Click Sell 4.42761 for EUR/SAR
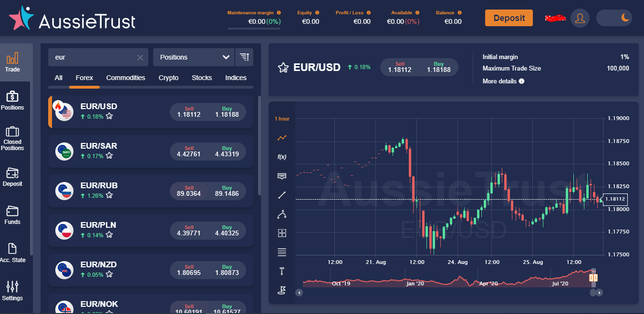Image resolution: width=644 pixels, height=314 pixels. tap(189, 152)
